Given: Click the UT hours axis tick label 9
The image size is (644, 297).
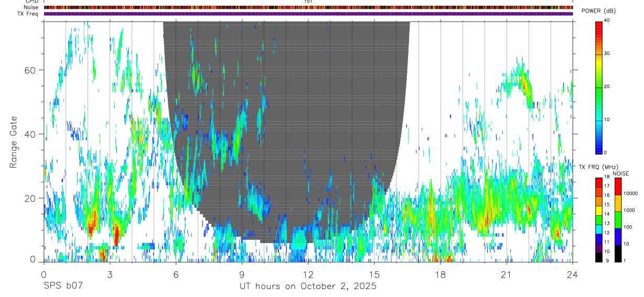Looking at the screenshot, I should coord(242,274).
